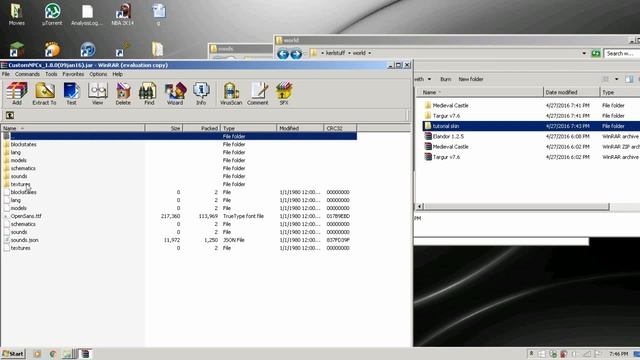Sort by CRC32 column
This screenshot has height=360, width=640.
tap(340, 128)
